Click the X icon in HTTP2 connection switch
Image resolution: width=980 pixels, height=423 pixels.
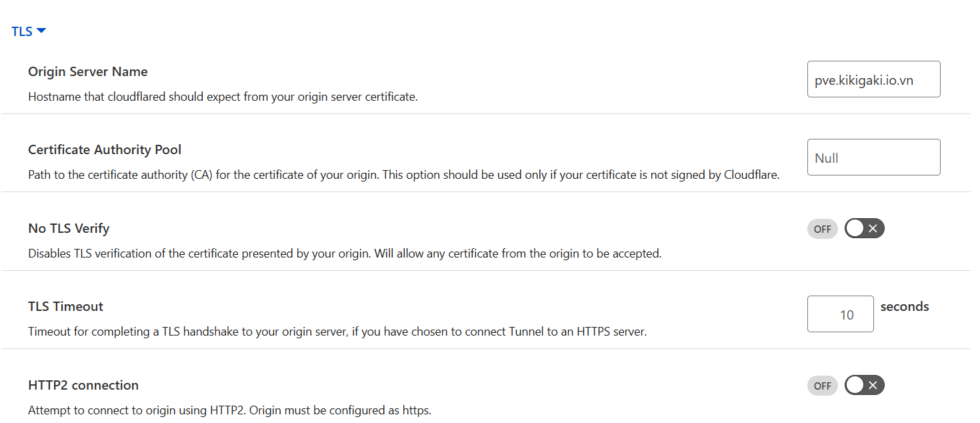coord(873,386)
